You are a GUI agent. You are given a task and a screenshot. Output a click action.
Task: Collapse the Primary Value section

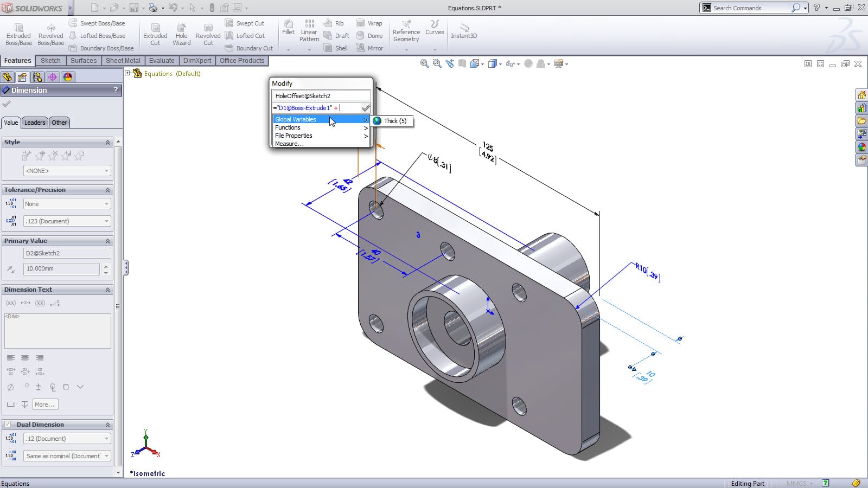pos(107,241)
